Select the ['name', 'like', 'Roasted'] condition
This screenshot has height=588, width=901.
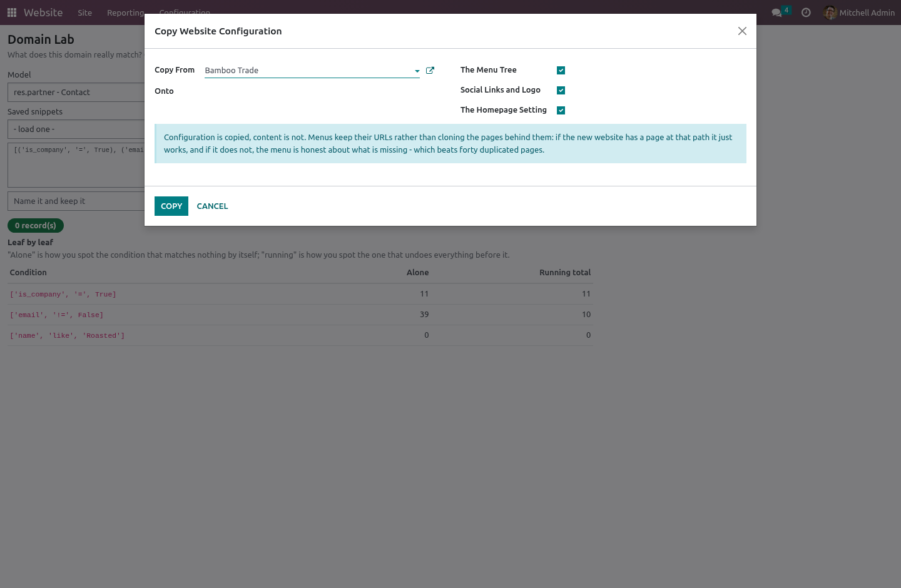[x=68, y=335]
